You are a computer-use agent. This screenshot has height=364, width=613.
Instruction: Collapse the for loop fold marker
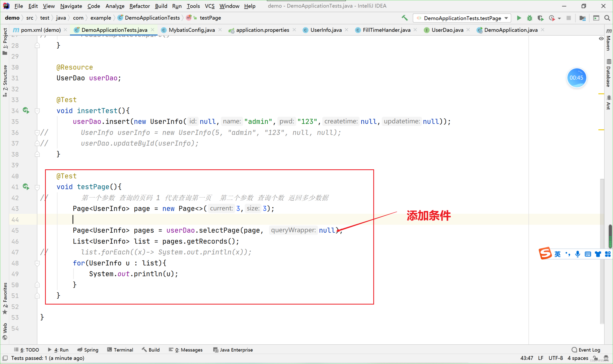pyautogui.click(x=37, y=263)
